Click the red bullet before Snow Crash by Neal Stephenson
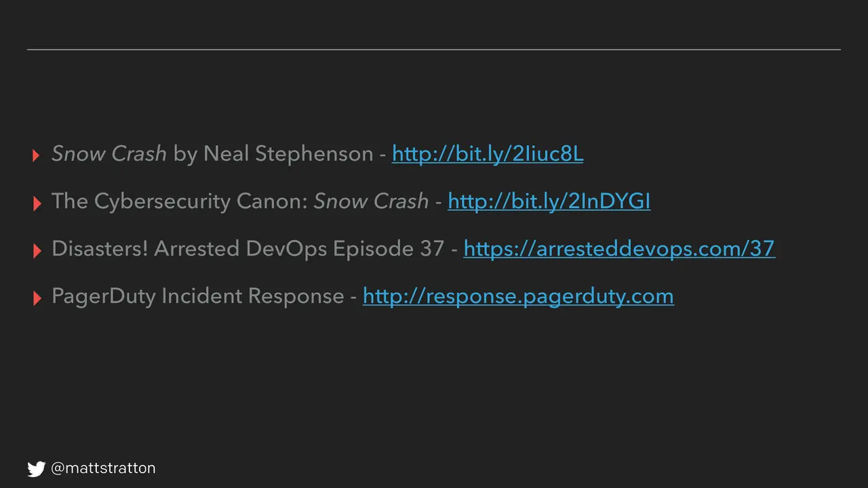This screenshot has height=488, width=868. 37,156
